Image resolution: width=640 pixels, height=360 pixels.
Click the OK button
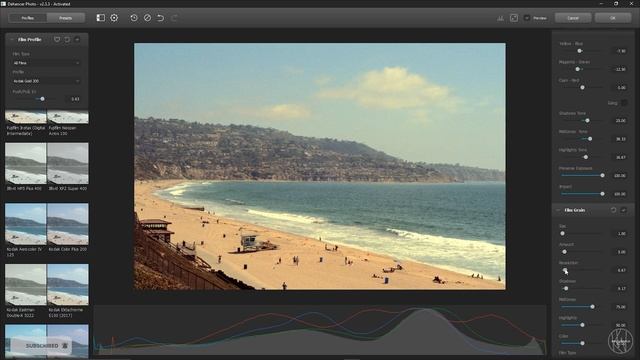[612, 18]
